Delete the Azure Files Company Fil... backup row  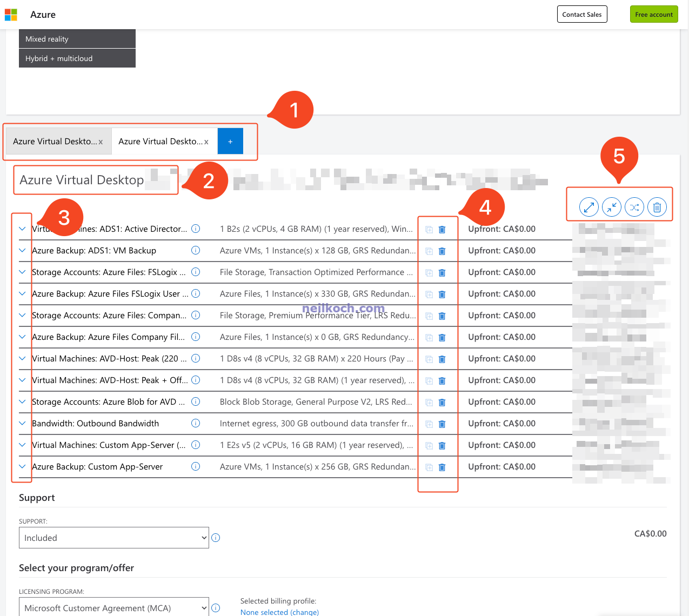coord(442,338)
